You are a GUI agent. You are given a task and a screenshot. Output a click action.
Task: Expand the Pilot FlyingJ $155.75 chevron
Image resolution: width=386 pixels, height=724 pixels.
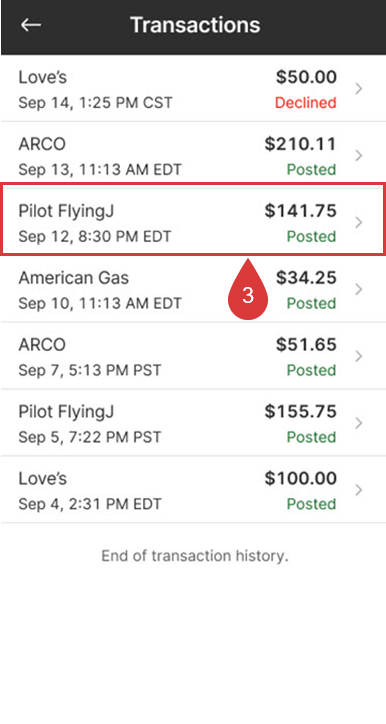click(359, 423)
